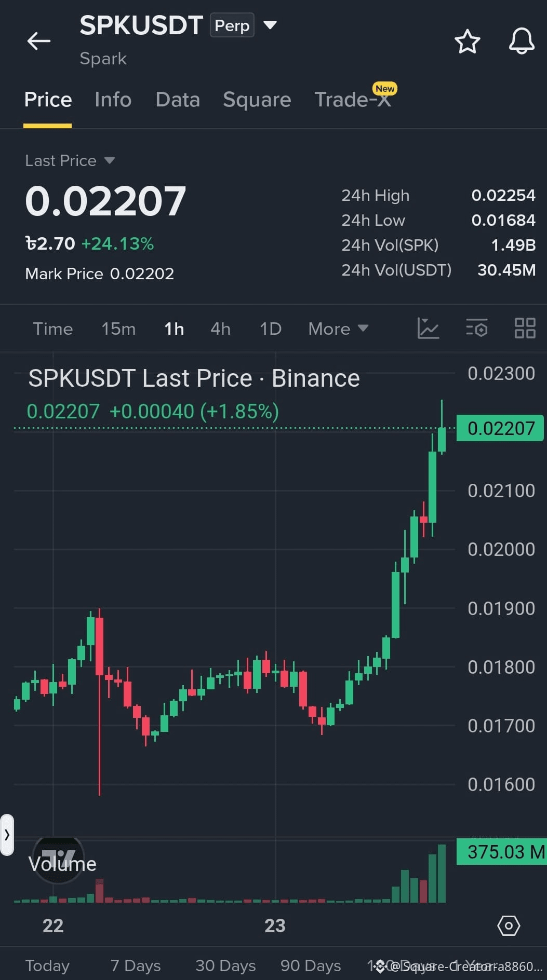Viewport: 547px width, 980px height.
Task: Click the SPKUSDT Last Price · Binance chart title
Action: tap(194, 378)
